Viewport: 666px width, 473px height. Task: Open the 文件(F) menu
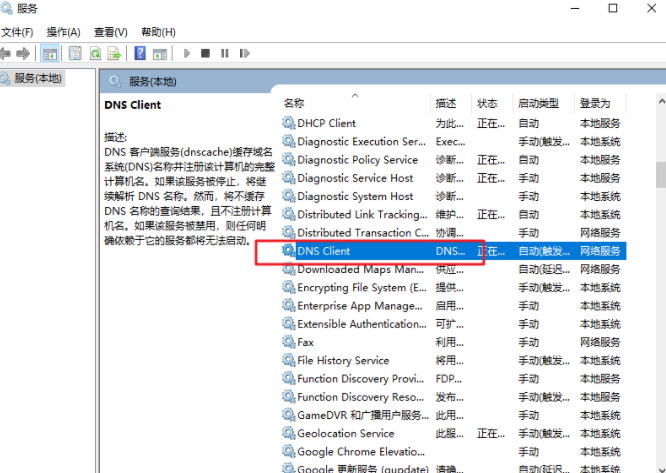click(x=17, y=32)
